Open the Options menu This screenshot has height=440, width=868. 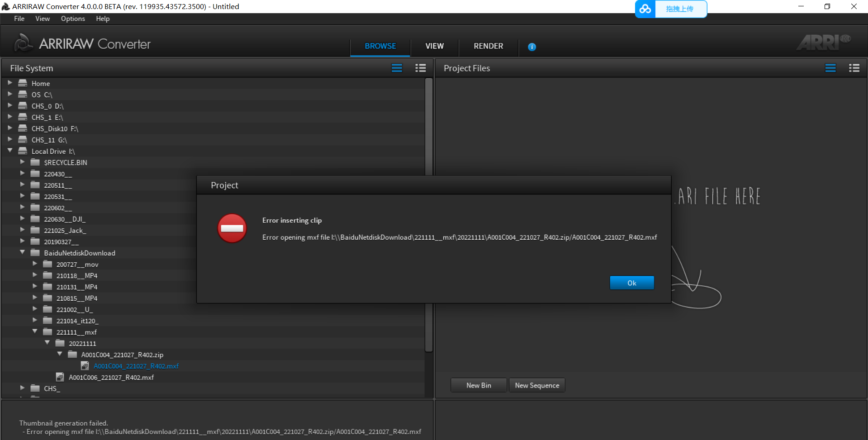73,19
